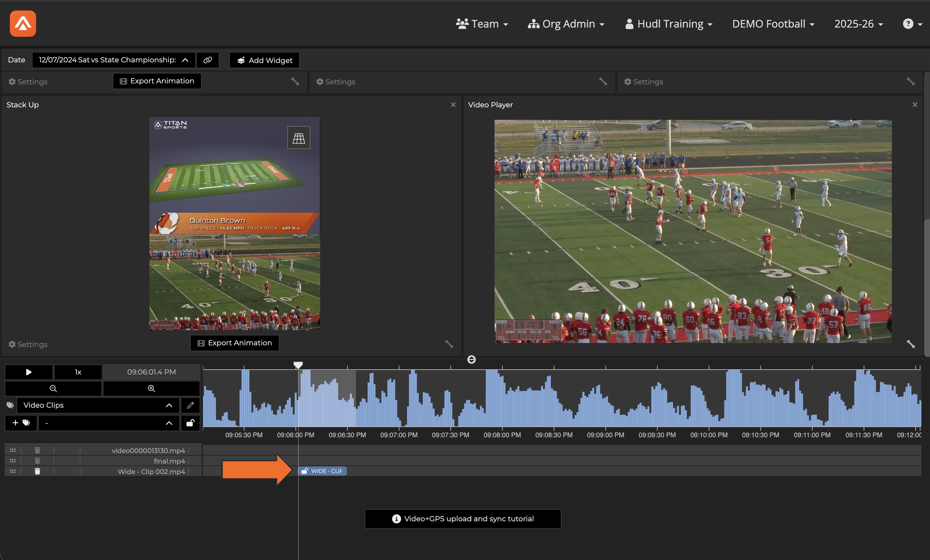Image resolution: width=930 pixels, height=560 pixels.
Task: Click the Quinton Brown stats banner
Action: [x=235, y=224]
